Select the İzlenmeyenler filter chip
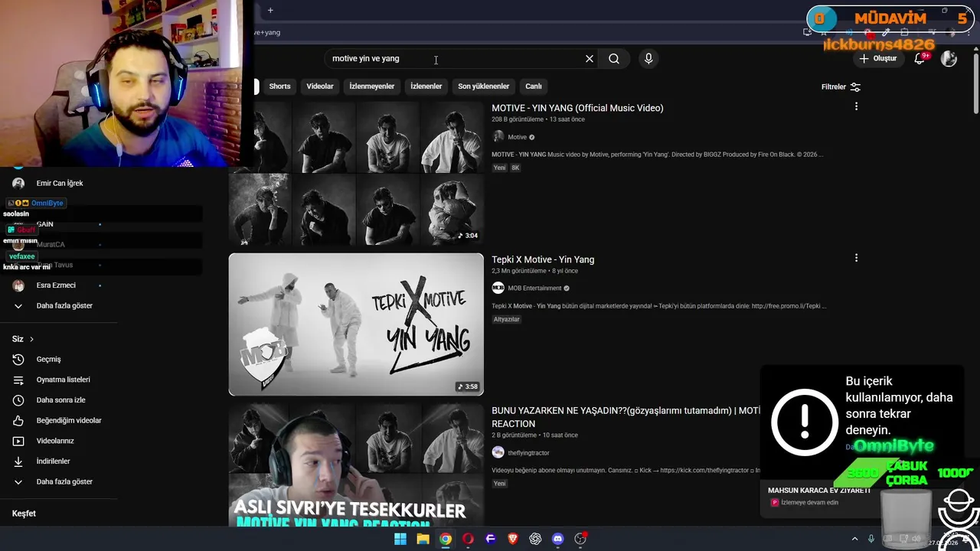The image size is (980, 551). (372, 86)
